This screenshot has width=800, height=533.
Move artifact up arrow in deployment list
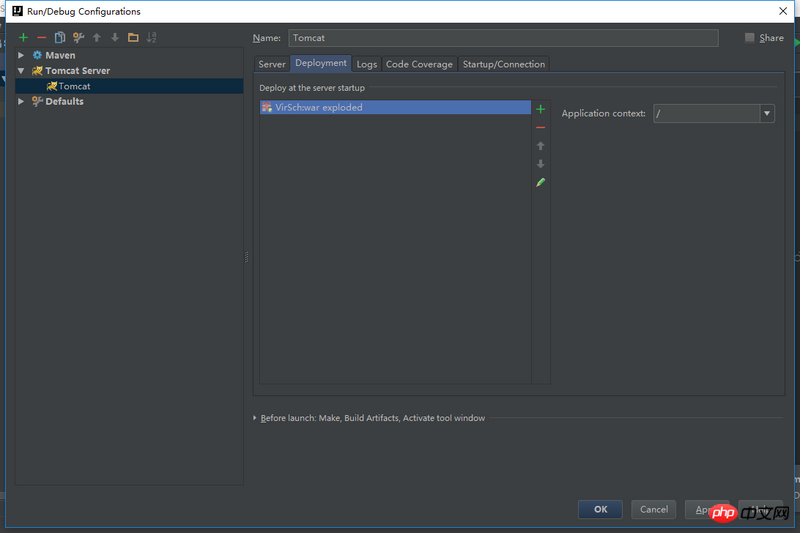pos(541,146)
